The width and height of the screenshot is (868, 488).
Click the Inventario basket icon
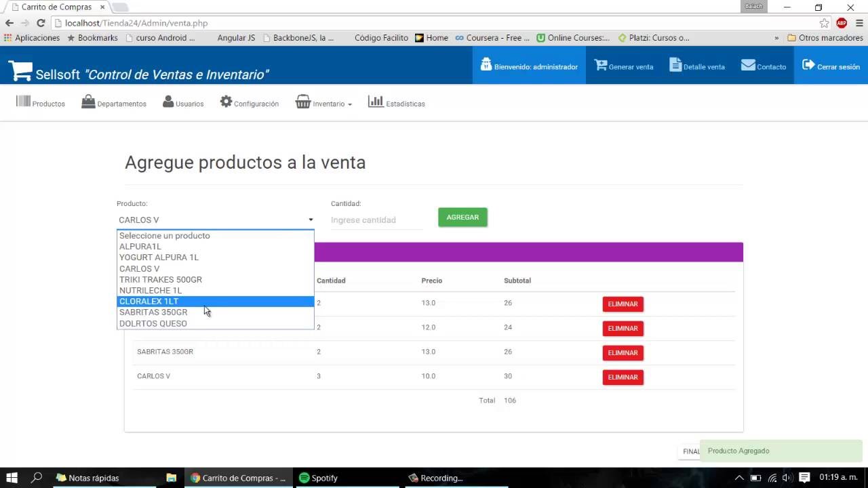(x=303, y=102)
